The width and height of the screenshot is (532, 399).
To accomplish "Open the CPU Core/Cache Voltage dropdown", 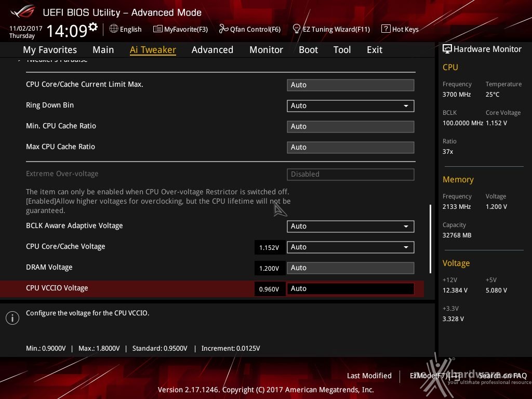I will 351,247.
